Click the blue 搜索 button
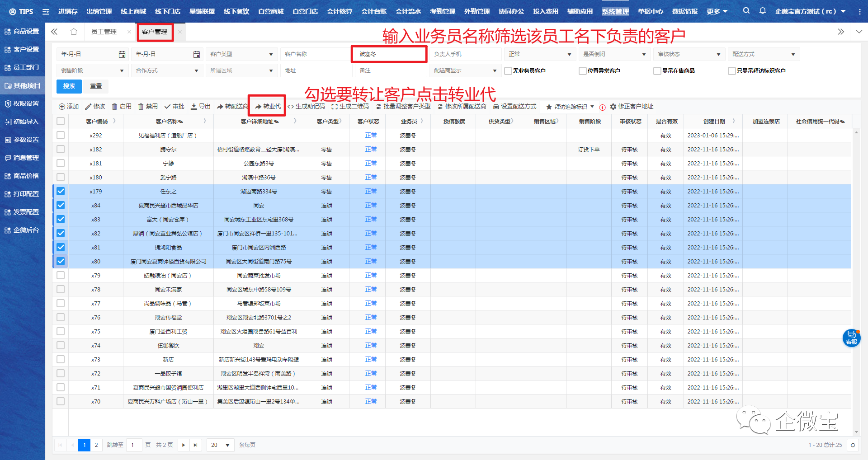The image size is (868, 460). (69, 86)
